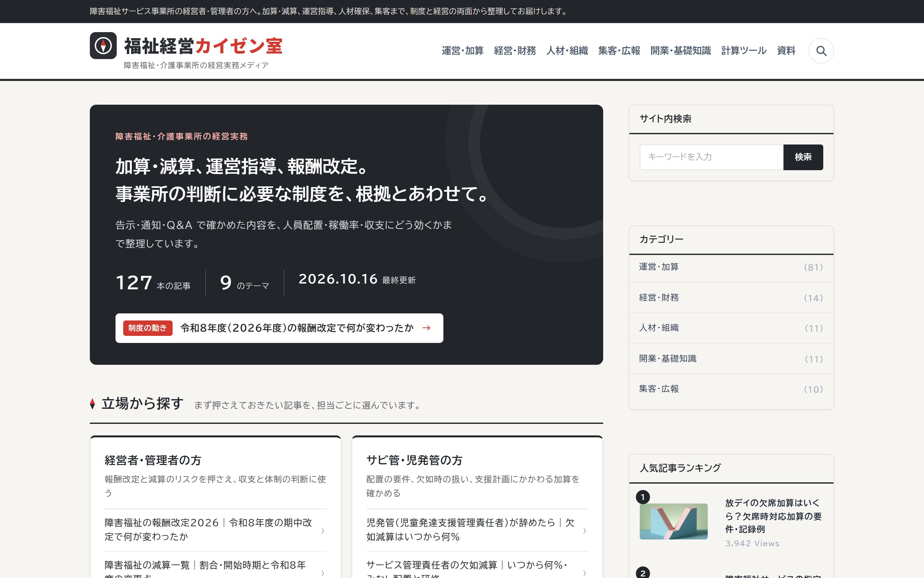Focus the キーワードを入力 search field
This screenshot has width=924, height=578.
(x=712, y=157)
